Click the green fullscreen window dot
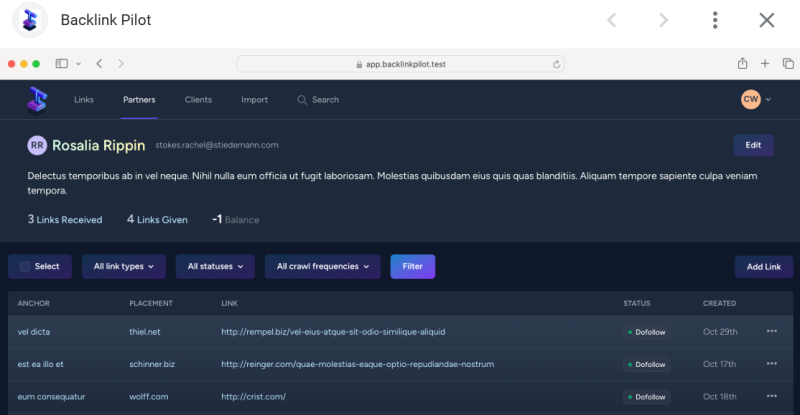Image resolution: width=800 pixels, height=415 pixels. (36, 64)
